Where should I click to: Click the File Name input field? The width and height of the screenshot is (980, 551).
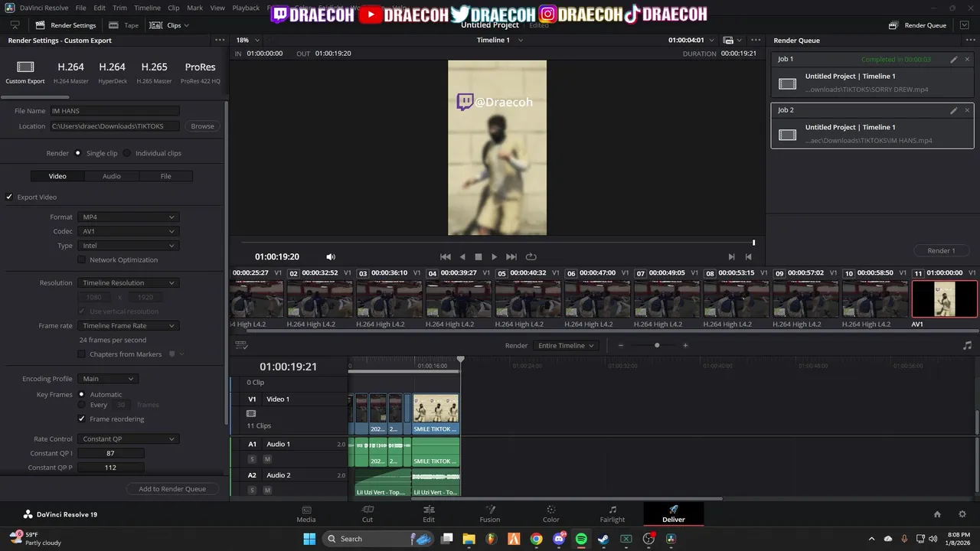tap(115, 111)
